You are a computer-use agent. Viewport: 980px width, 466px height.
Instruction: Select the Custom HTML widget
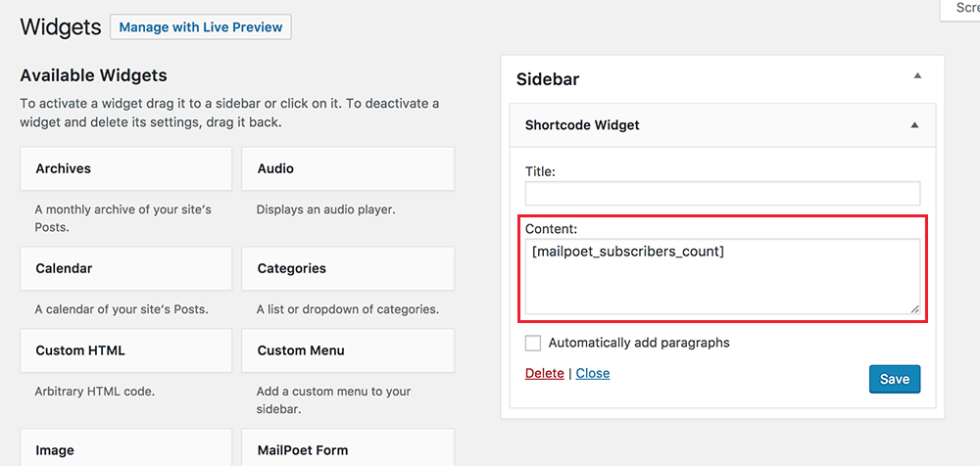coord(125,350)
